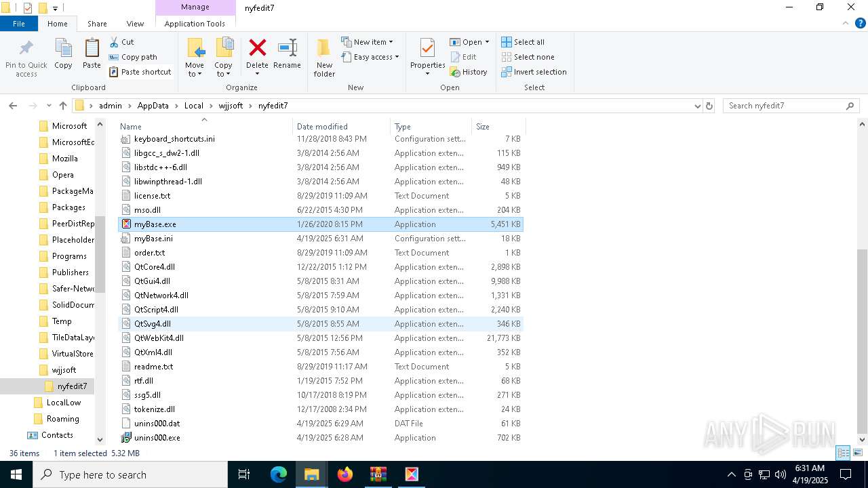This screenshot has height=488, width=868.
Task: Sort by Type column header
Action: pos(431,127)
